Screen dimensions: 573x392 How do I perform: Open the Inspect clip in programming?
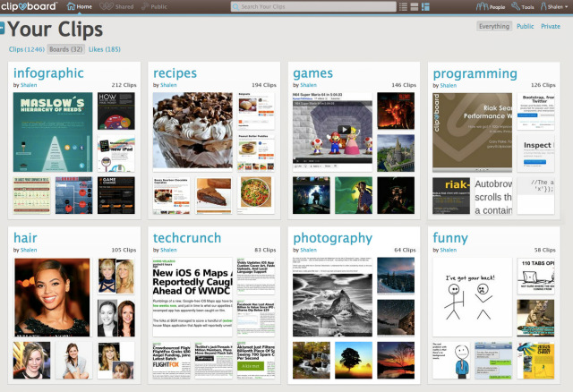(535, 154)
